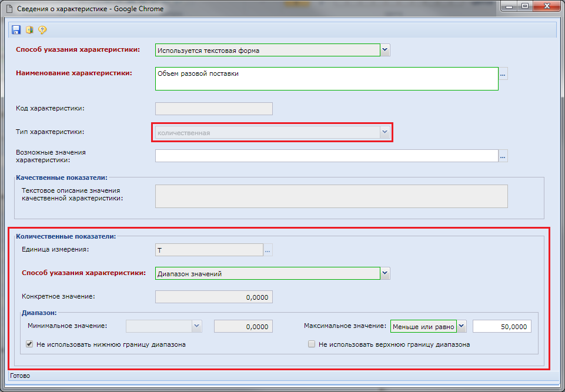Click the page icon in window title bar

click(x=10, y=9)
